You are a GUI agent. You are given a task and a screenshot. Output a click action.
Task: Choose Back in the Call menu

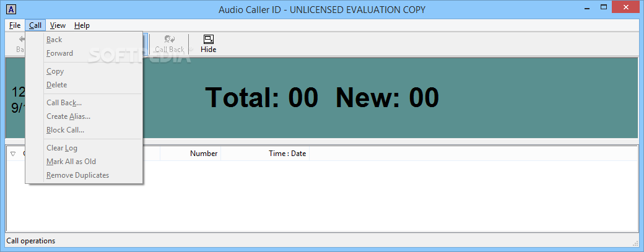pyautogui.click(x=84, y=40)
